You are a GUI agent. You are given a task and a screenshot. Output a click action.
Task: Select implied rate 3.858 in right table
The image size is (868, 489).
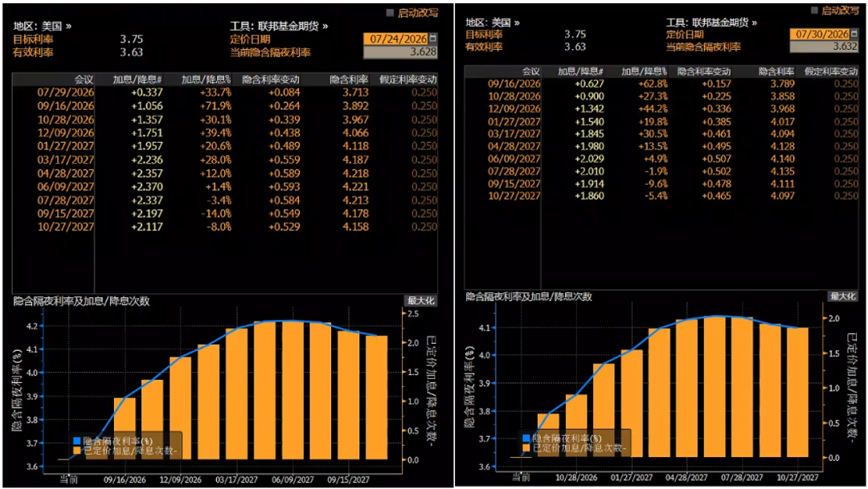(782, 96)
